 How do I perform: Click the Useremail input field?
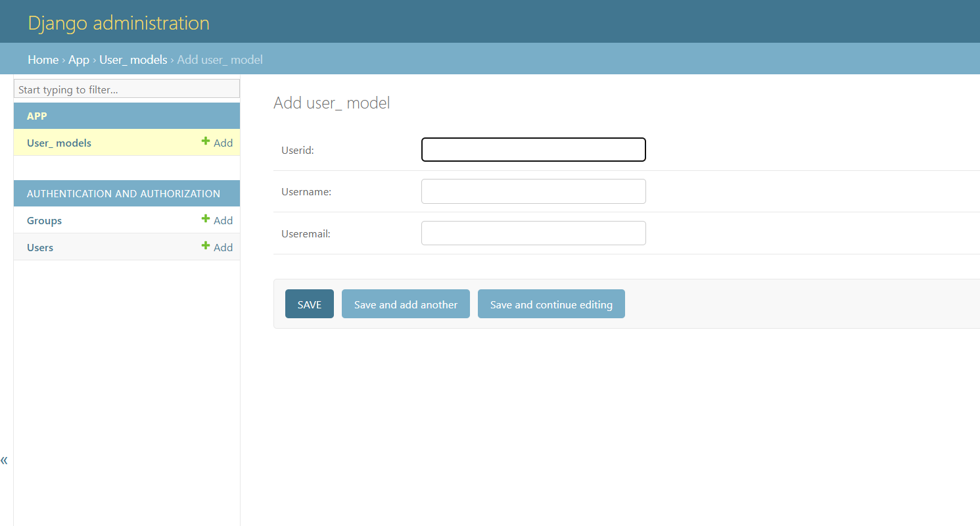pyautogui.click(x=533, y=233)
